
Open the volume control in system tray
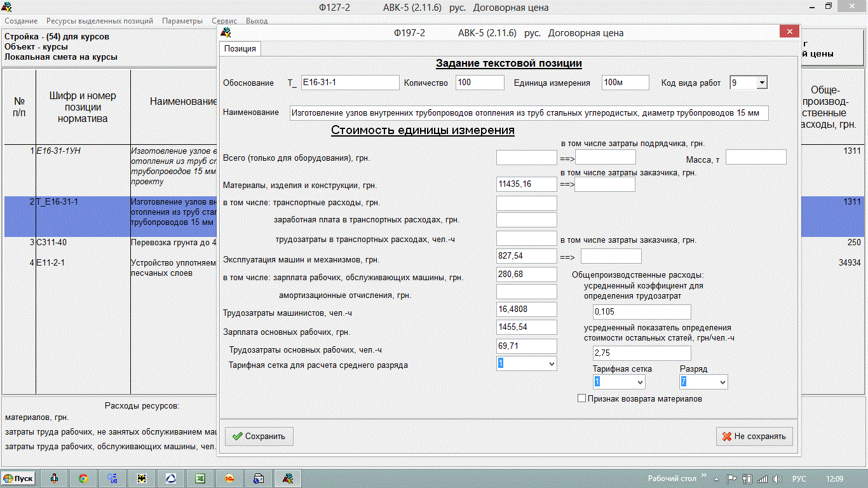[778, 478]
